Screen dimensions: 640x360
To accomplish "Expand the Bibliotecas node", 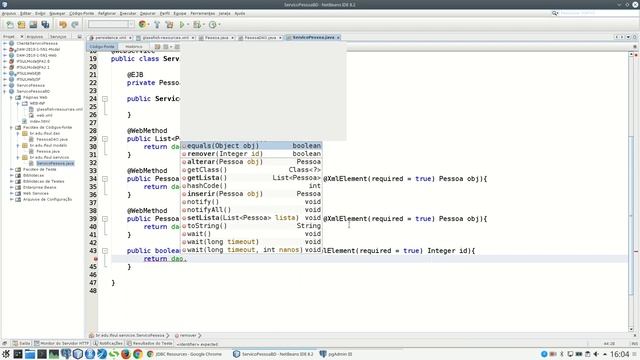I will (x=11, y=176).
